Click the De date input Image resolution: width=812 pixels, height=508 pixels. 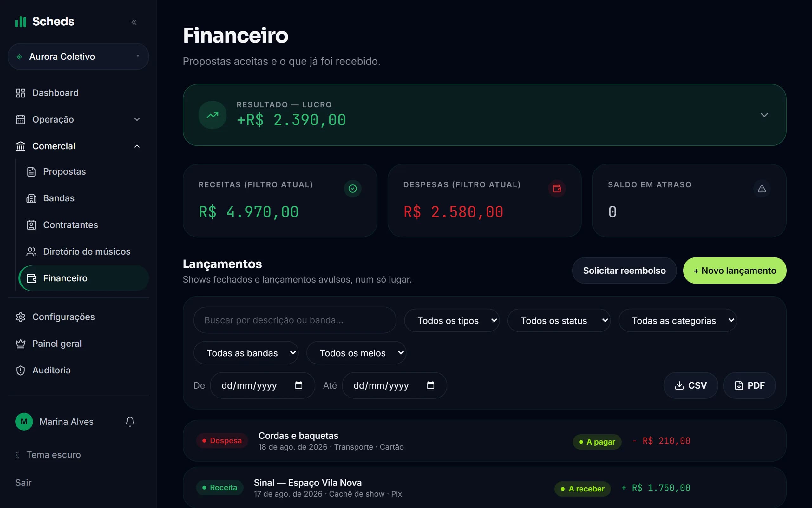[x=262, y=385]
